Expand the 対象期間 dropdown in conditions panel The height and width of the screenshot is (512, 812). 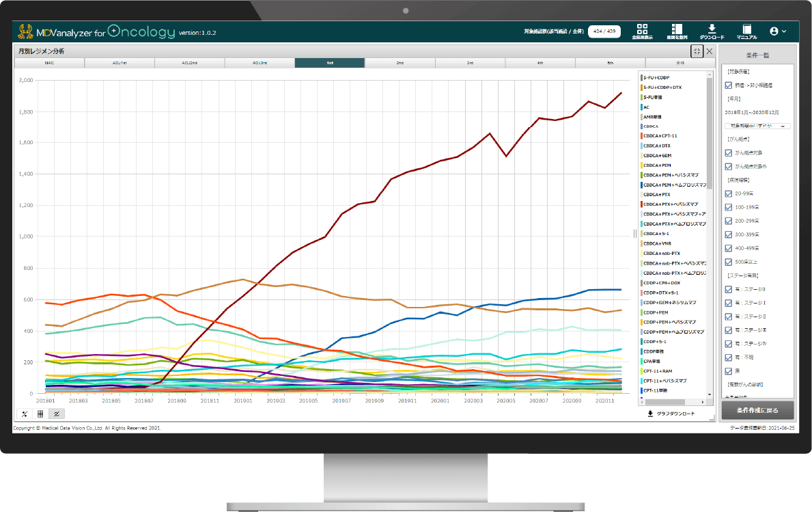757,126
